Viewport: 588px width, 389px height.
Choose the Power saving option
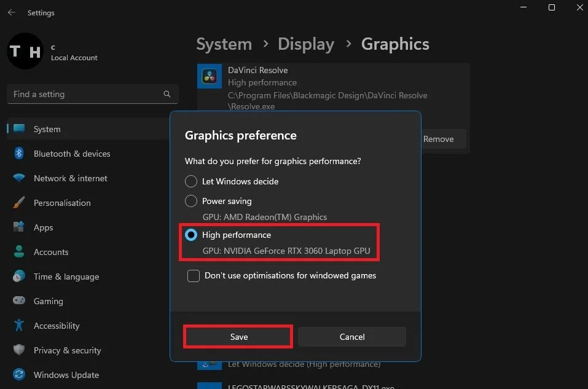[191, 201]
